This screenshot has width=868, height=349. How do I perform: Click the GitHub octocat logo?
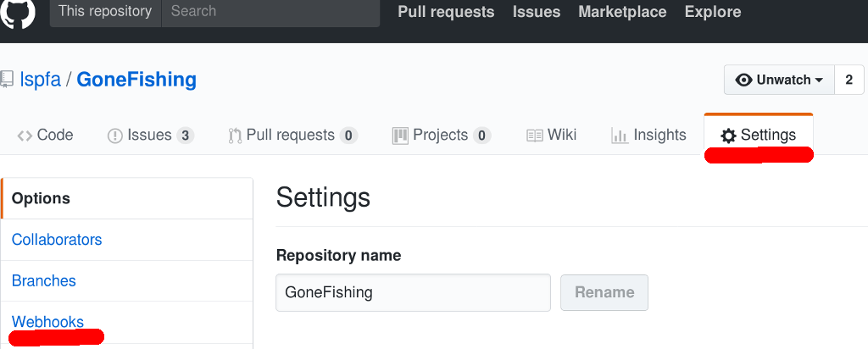[x=18, y=12]
